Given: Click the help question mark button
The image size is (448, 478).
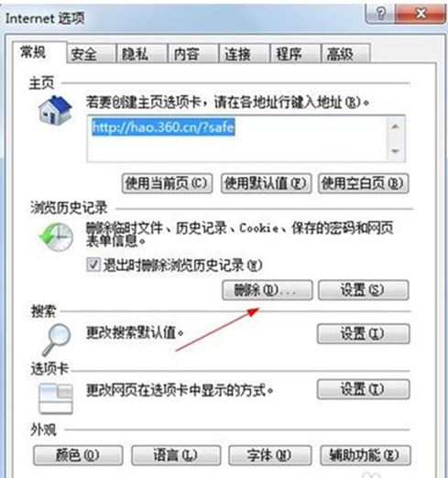Looking at the screenshot, I should [x=380, y=14].
